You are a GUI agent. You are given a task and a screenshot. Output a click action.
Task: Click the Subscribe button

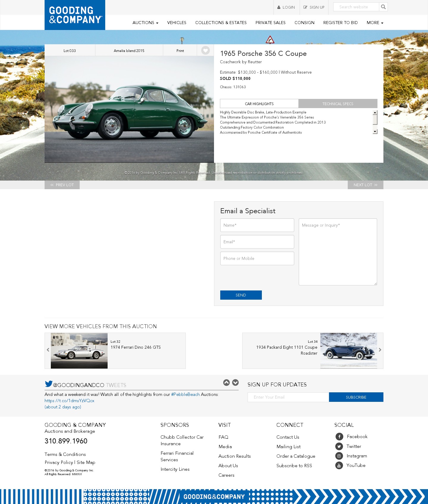tap(356, 397)
